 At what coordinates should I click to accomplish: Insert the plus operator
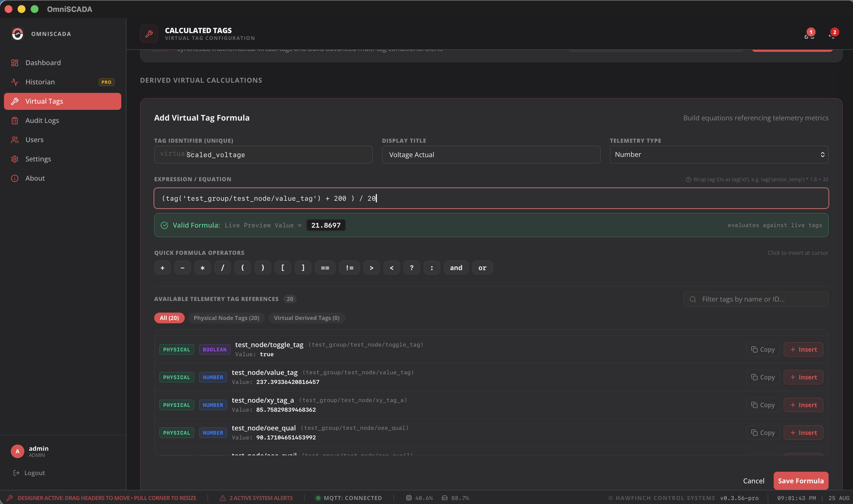point(163,268)
